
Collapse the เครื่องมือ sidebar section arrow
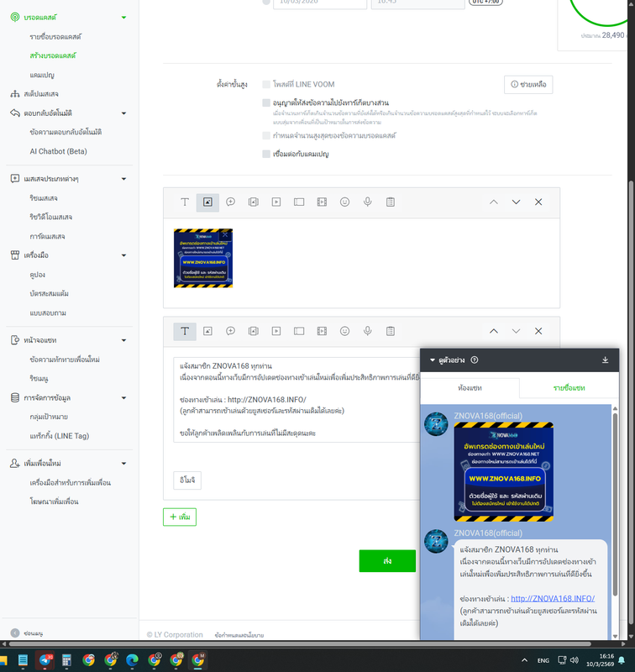tap(123, 255)
